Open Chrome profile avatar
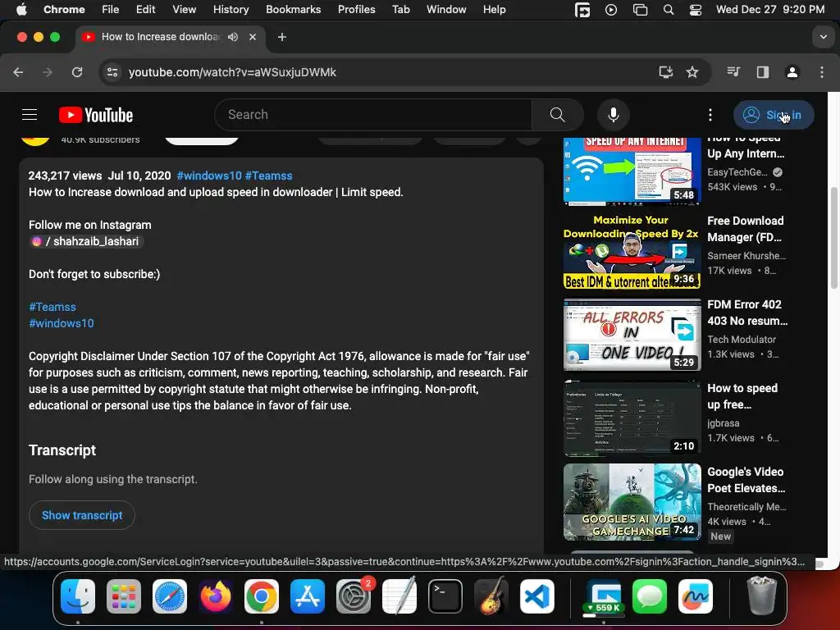 [792, 72]
